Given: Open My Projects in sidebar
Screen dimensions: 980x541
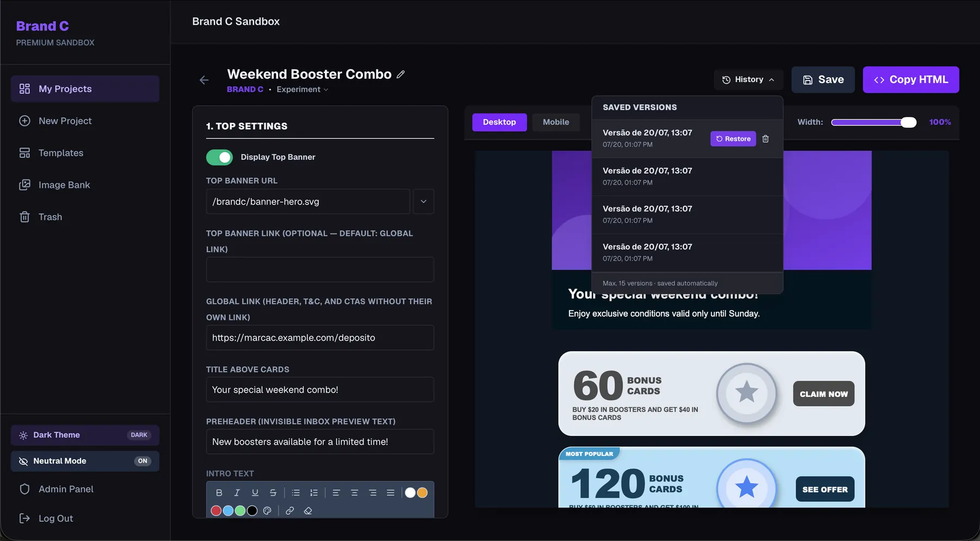Looking at the screenshot, I should pos(85,89).
